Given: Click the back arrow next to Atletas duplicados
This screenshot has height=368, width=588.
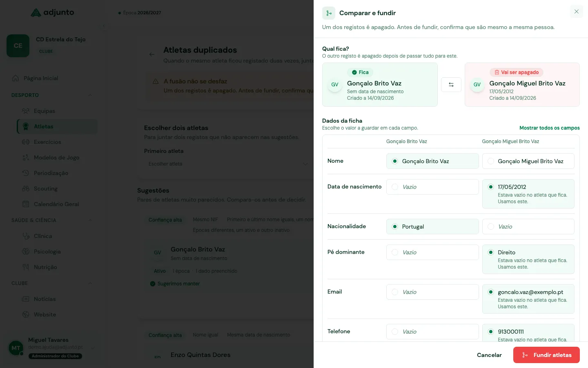Looking at the screenshot, I should point(152,54).
